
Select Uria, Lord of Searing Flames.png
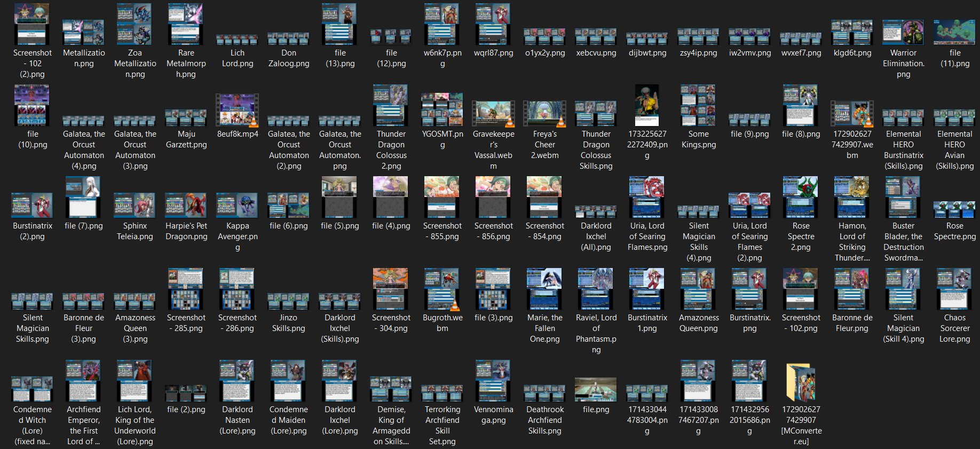pos(647,197)
